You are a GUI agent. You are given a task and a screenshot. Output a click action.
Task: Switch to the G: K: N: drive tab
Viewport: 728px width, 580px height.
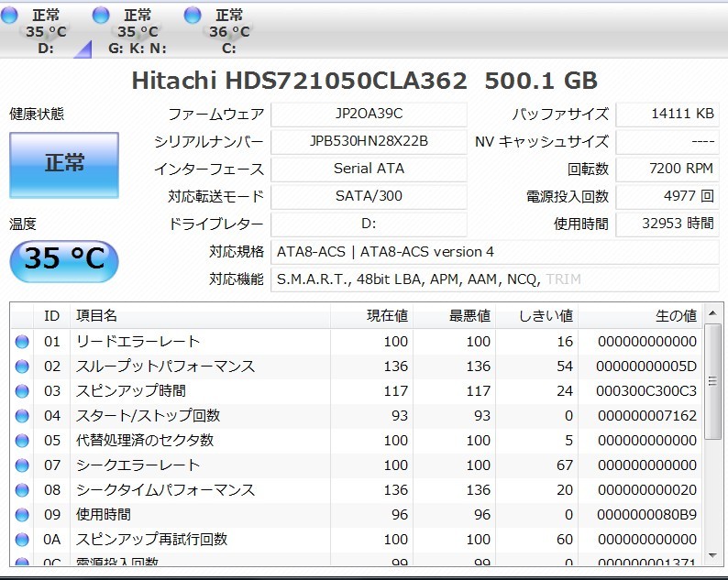138,31
